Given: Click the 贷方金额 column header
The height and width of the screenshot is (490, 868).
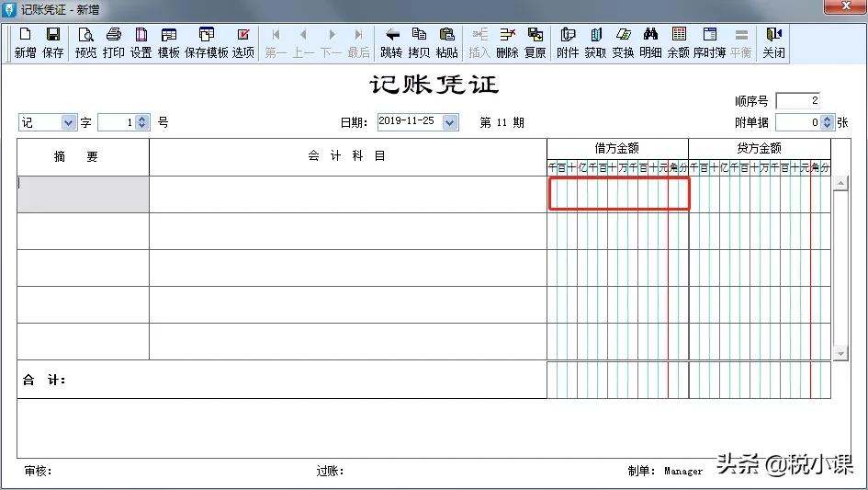Looking at the screenshot, I should pyautogui.click(x=759, y=148).
